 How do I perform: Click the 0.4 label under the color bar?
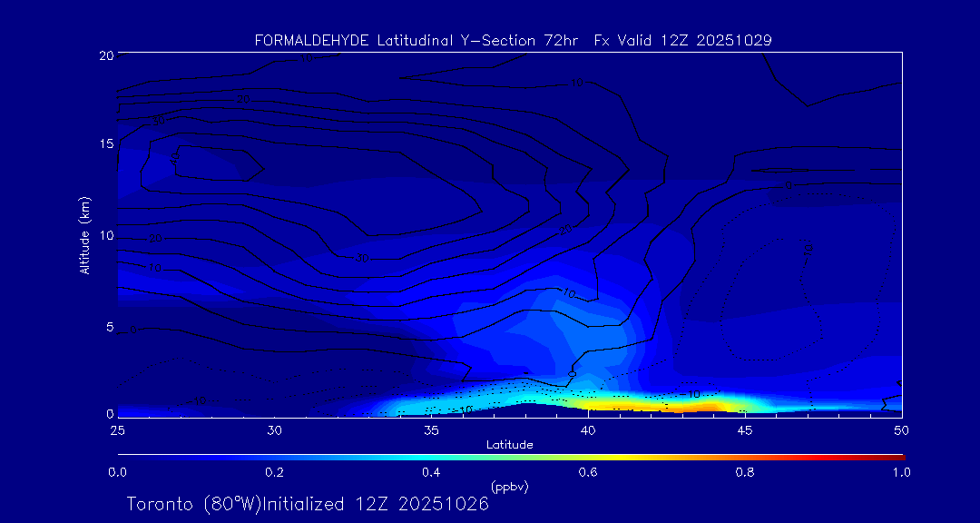coord(431,472)
